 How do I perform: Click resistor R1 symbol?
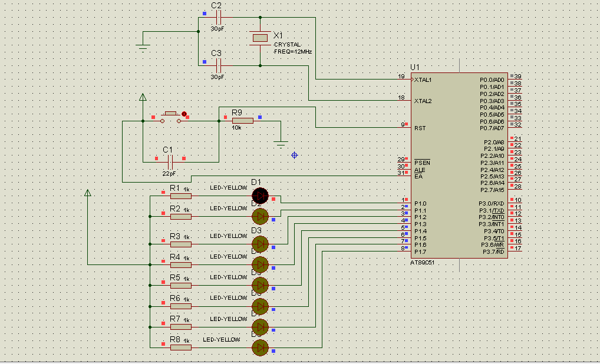[180, 196]
